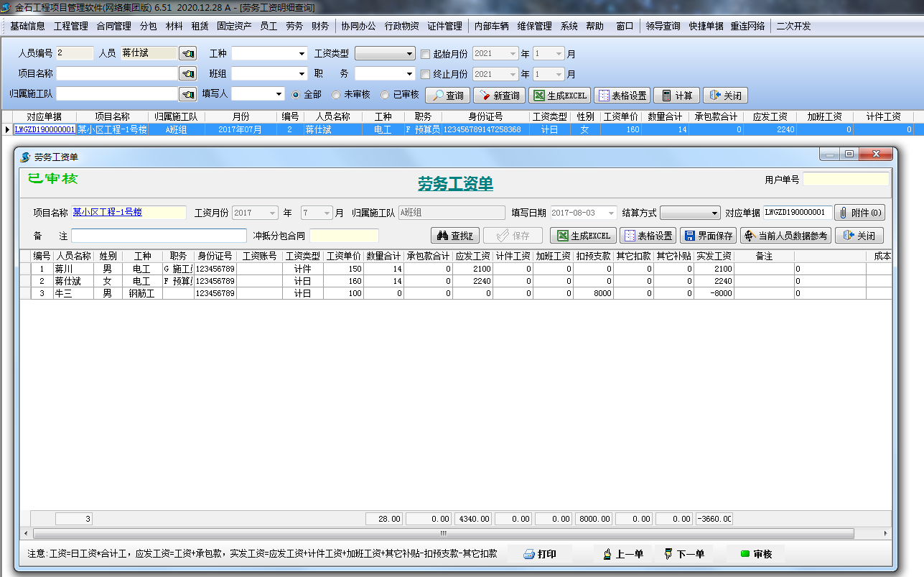Enable the 终止月份 end month checkbox
The width and height of the screenshot is (924, 577).
point(426,73)
